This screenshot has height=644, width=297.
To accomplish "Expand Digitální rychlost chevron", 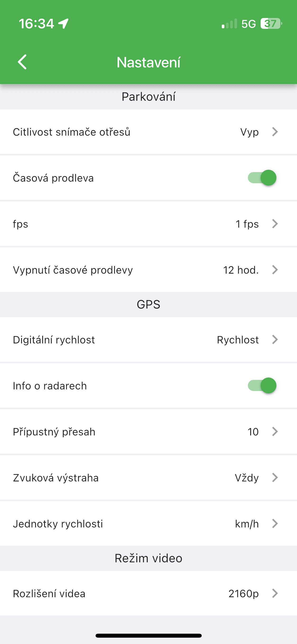I will click(x=275, y=339).
